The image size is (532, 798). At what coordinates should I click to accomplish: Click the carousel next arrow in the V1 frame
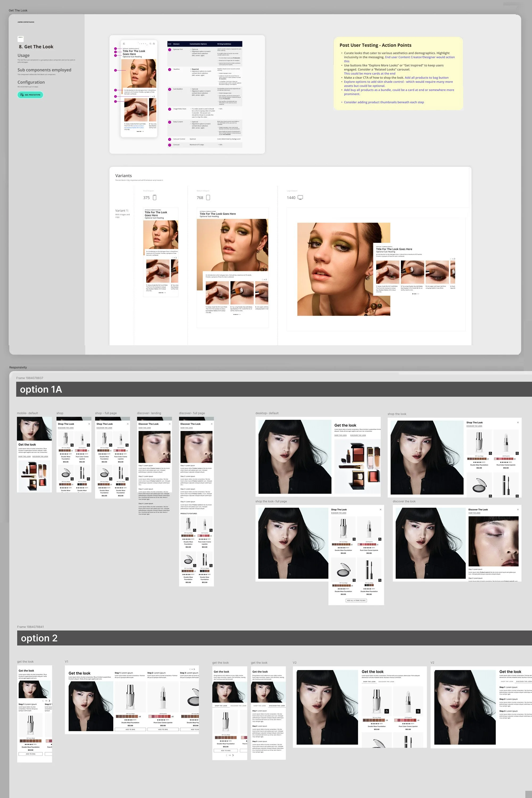[x=194, y=669]
